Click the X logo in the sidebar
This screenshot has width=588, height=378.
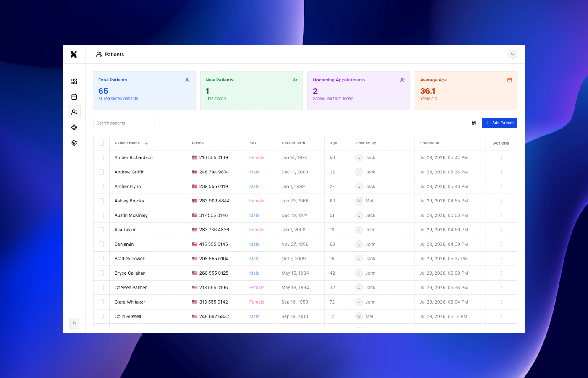74,54
